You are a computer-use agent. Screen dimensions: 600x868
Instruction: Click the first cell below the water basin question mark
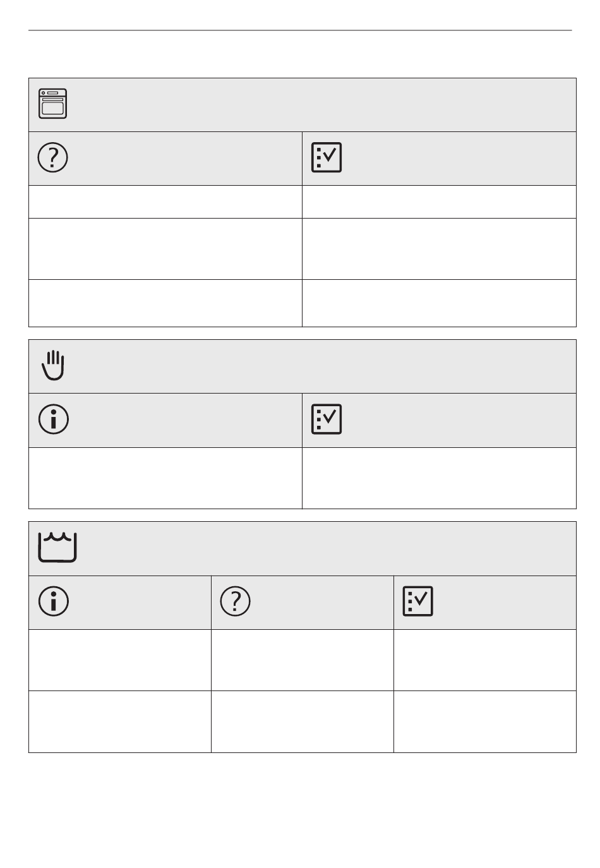(x=302, y=660)
